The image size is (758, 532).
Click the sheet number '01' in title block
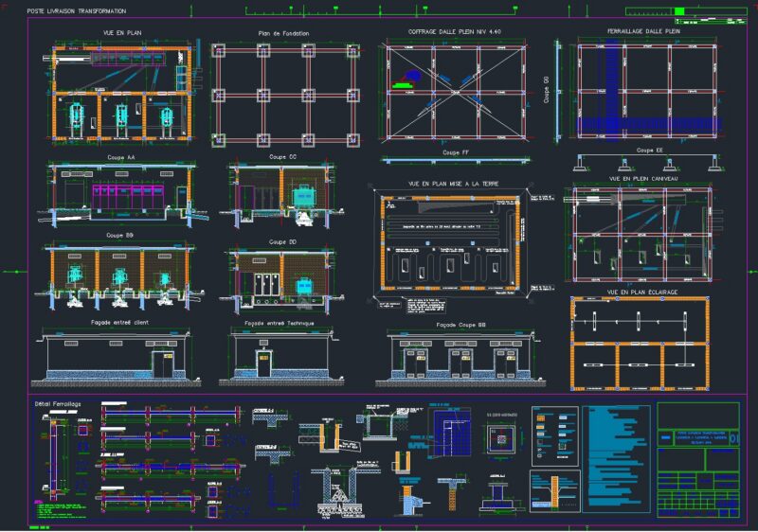pos(733,439)
